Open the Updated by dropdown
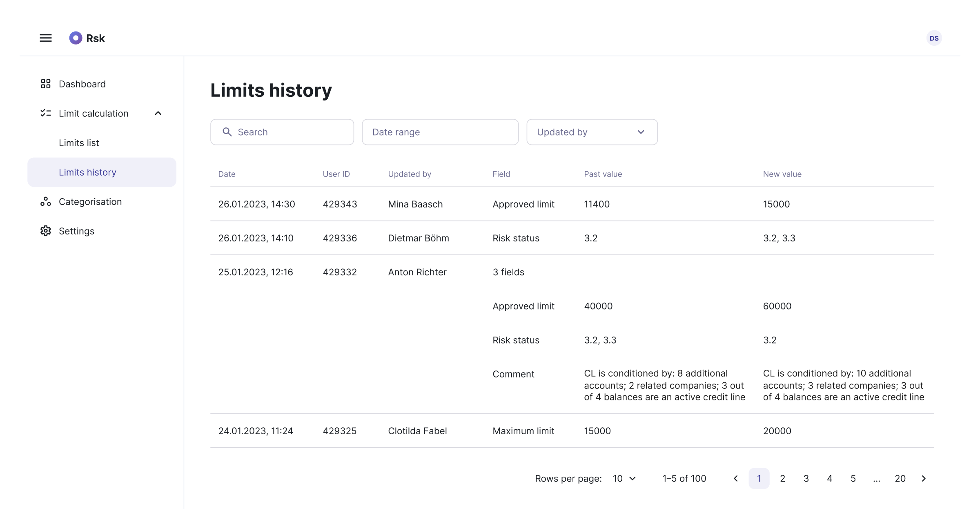980x509 pixels. pos(592,132)
